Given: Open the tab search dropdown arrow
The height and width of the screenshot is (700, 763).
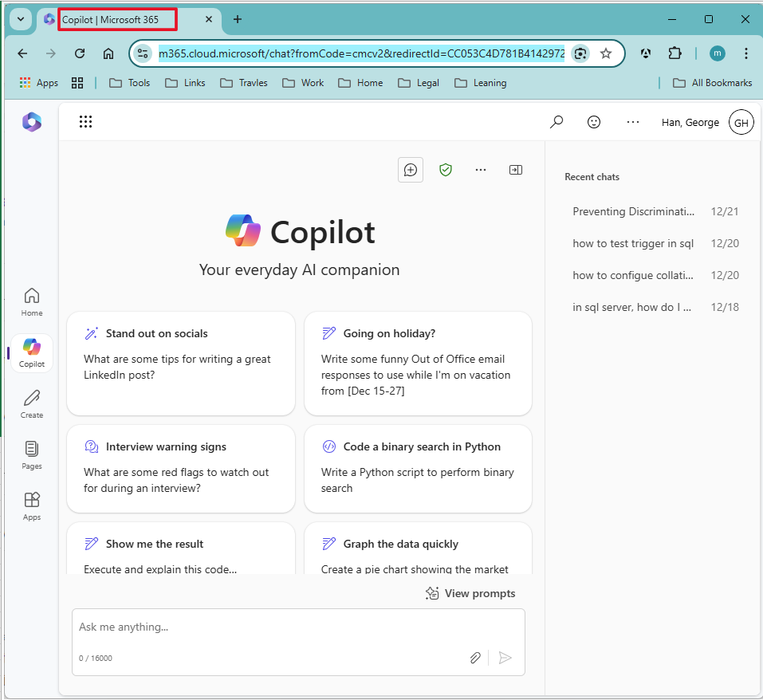Looking at the screenshot, I should point(21,19).
